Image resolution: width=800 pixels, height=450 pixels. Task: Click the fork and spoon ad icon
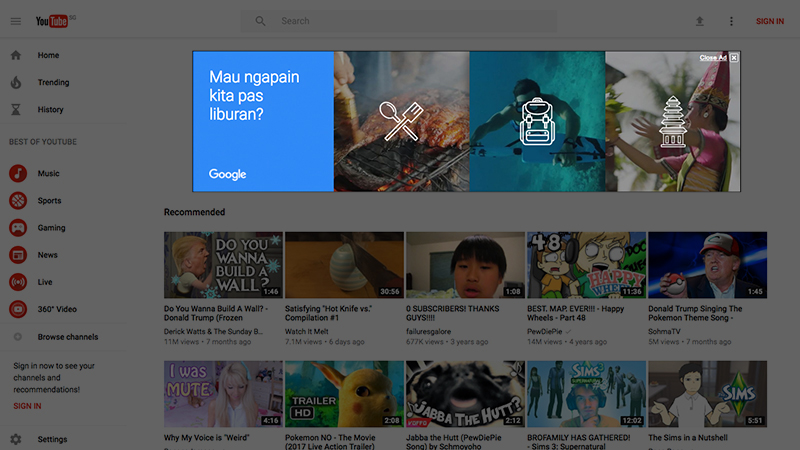coord(401,121)
